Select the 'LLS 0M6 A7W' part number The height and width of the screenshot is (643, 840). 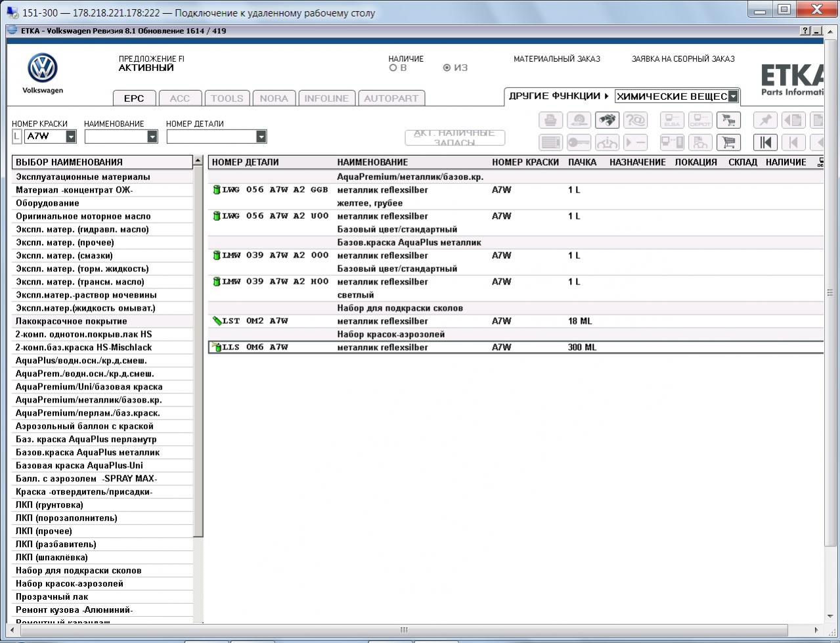coord(255,347)
